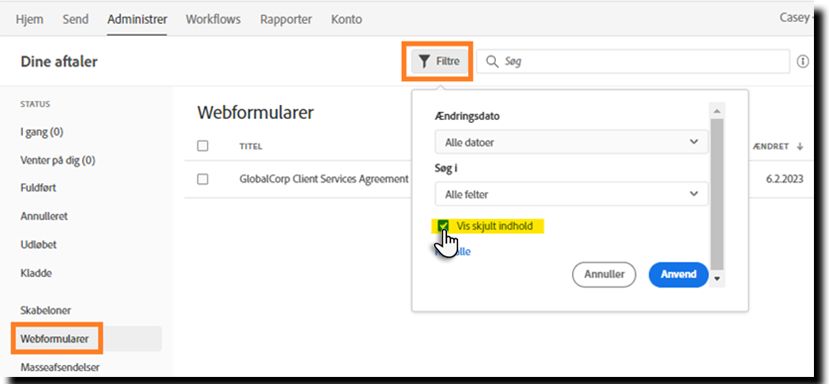Select the Administrer tab
The height and width of the screenshot is (384, 829).
coord(137,20)
